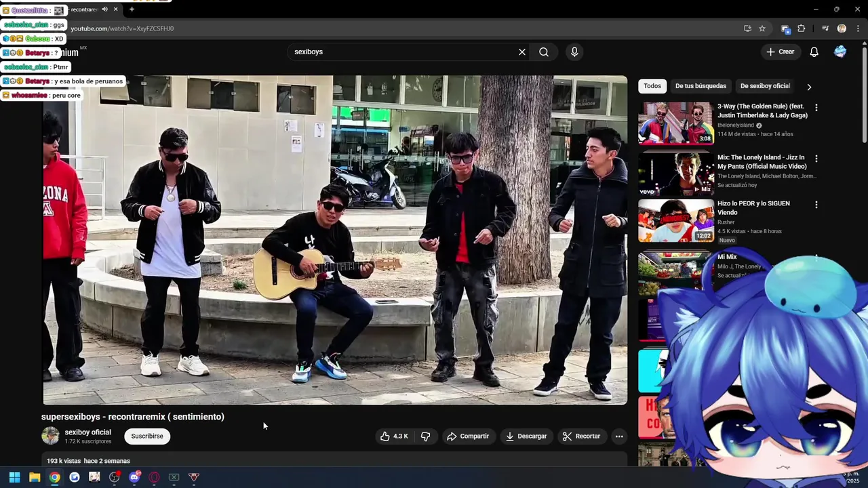Click the address bar URL
868x488 pixels.
point(122,28)
